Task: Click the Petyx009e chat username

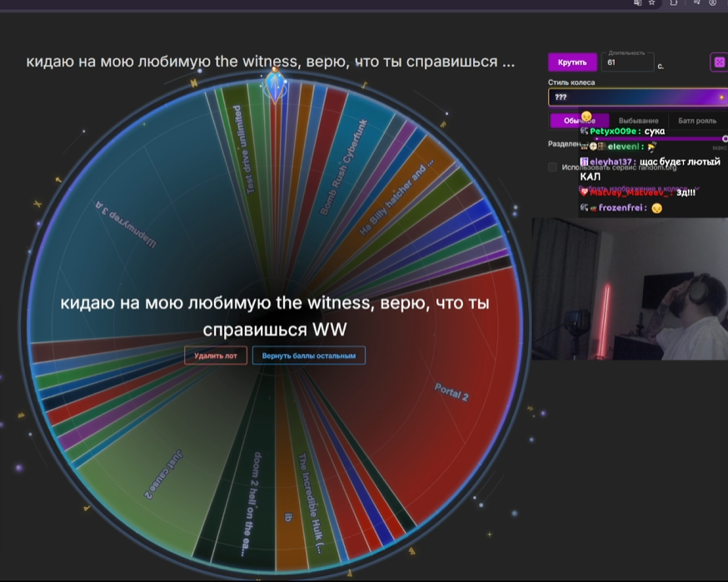Action: pos(613,132)
